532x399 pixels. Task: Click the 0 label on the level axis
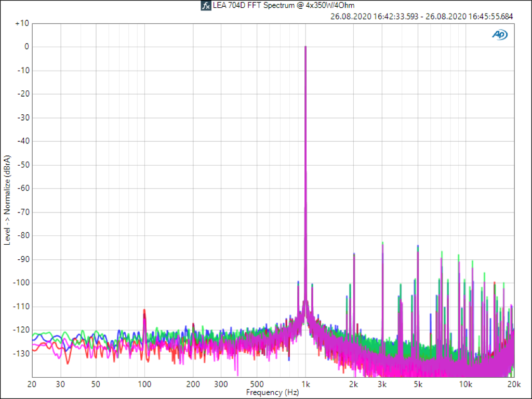coord(26,47)
